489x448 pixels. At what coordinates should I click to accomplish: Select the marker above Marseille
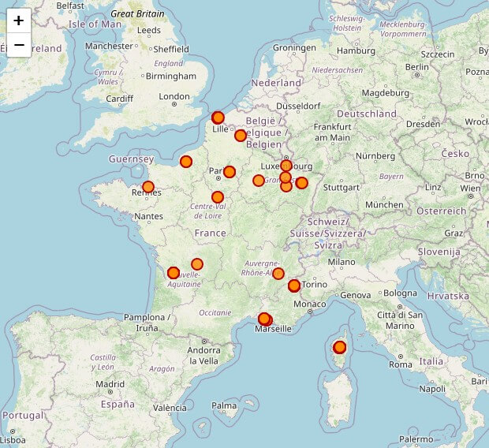point(265,319)
